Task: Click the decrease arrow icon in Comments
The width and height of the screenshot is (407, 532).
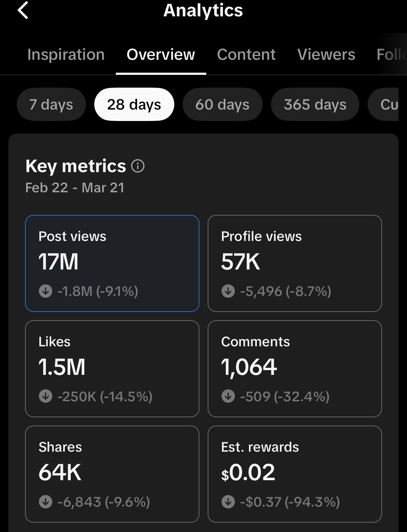Action: coord(228,396)
